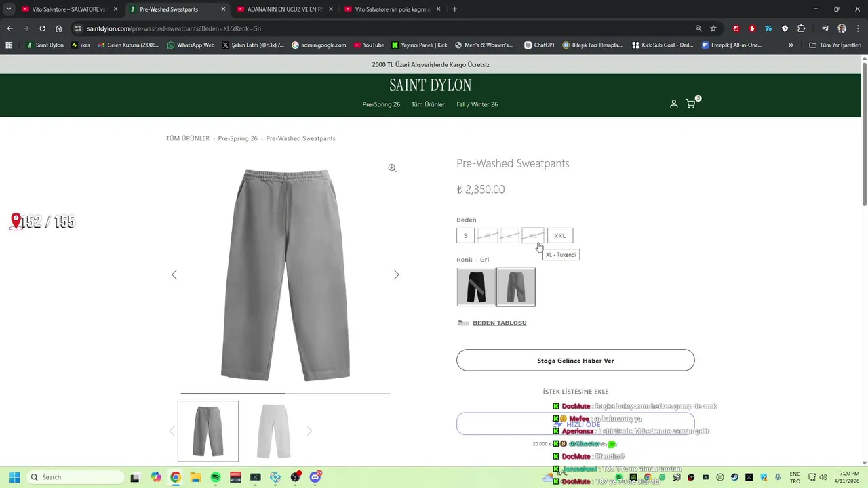The height and width of the screenshot is (488, 868).
Task: Open Chrome extensions puzzle icon
Action: pyautogui.click(x=801, y=28)
